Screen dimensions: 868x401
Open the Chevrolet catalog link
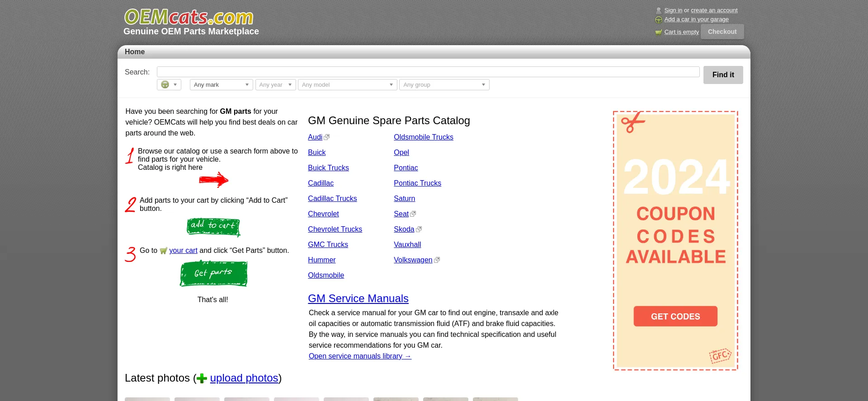point(323,214)
